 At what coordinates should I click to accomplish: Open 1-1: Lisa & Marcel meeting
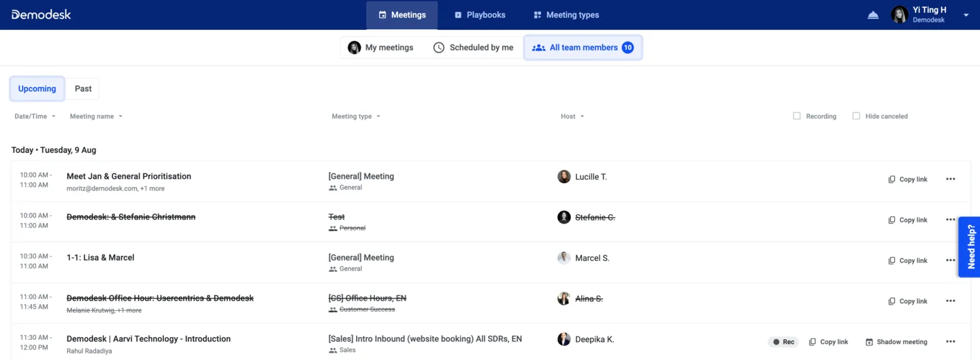click(101, 258)
